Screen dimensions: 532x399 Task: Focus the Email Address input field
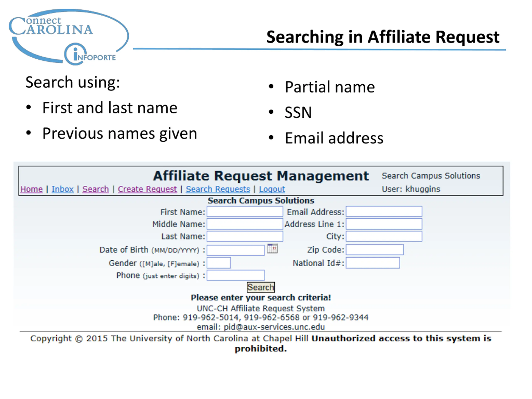click(x=384, y=212)
